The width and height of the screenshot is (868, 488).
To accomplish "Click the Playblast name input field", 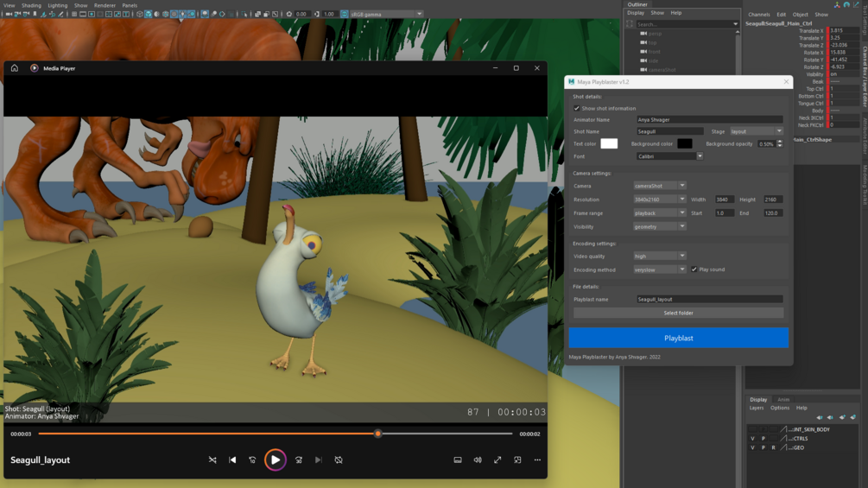I will point(710,300).
